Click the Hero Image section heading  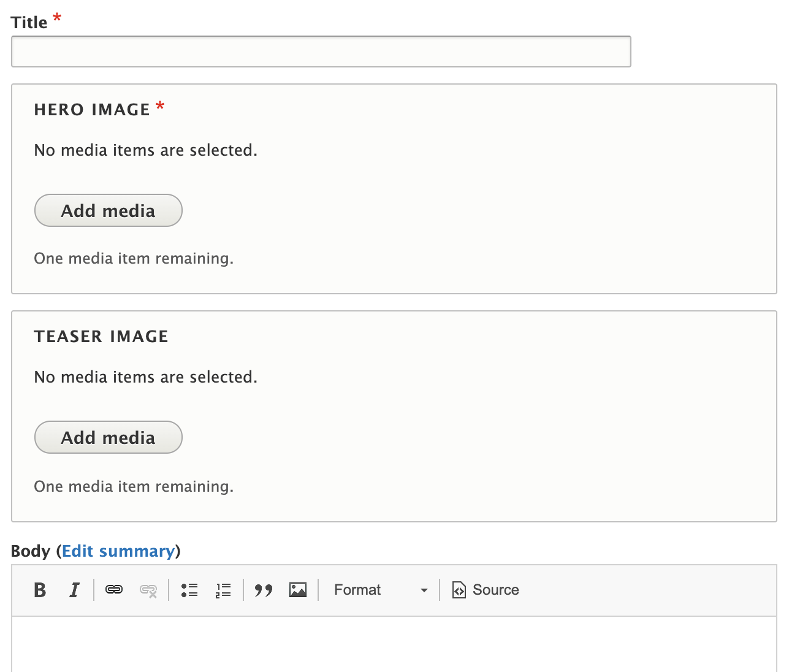tap(91, 109)
